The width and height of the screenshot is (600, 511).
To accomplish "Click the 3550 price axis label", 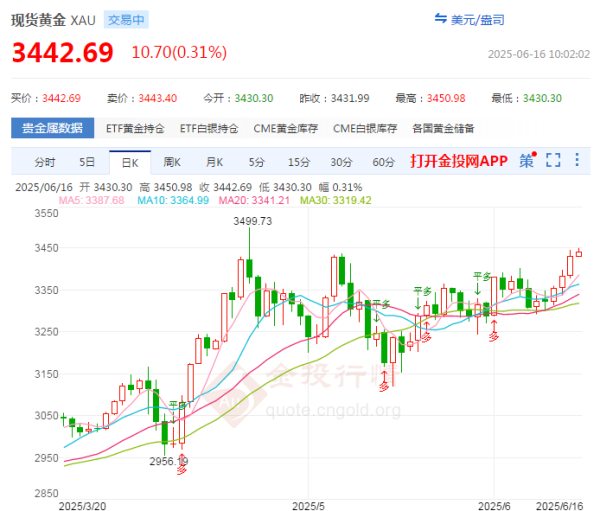I will click(x=46, y=213).
